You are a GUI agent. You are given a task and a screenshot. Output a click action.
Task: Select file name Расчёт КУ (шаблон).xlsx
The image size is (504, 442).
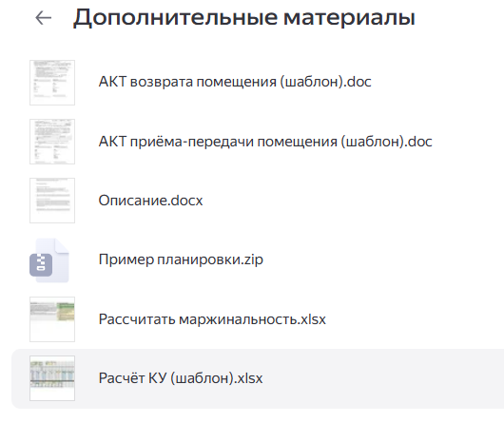pos(181,378)
